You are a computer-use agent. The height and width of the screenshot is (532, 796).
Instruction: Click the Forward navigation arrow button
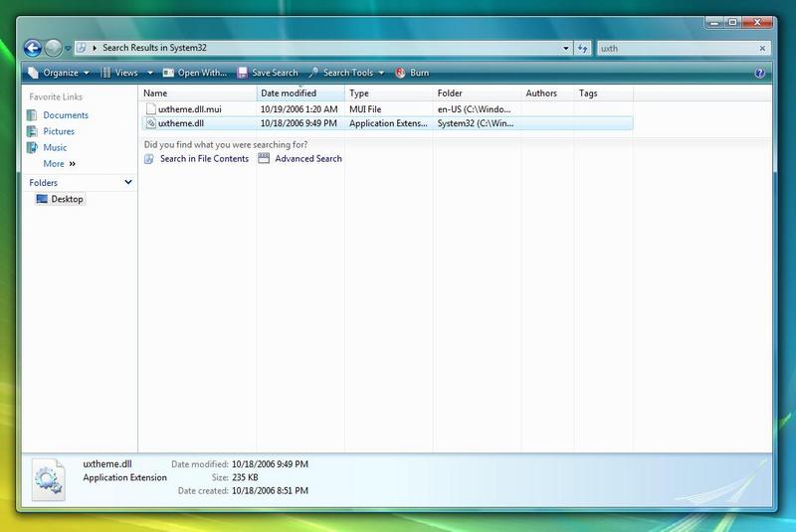pos(53,47)
